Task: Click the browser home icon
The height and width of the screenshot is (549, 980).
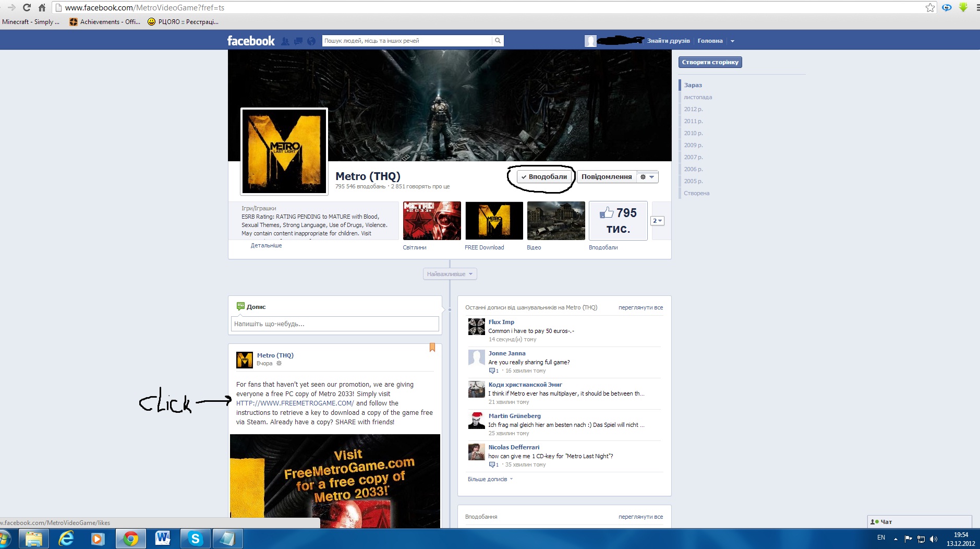Action: (x=42, y=7)
